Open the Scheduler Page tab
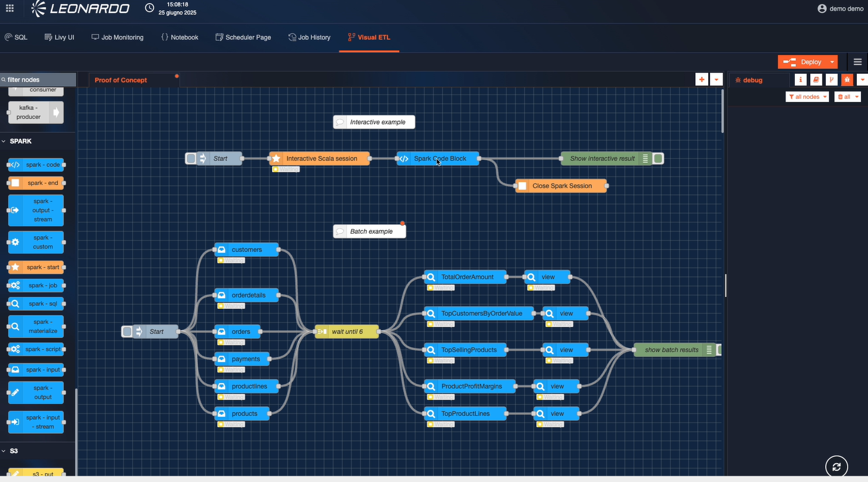 pyautogui.click(x=243, y=37)
